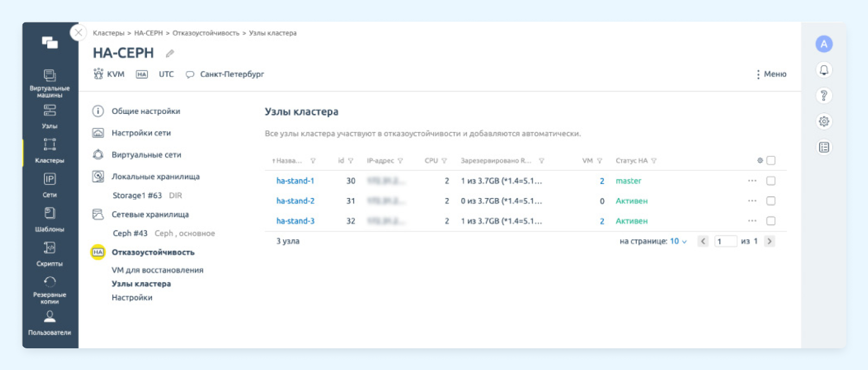Viewport: 868px width, 370px height.
Task: Open the Скрипты section in sidebar
Action: [x=49, y=254]
